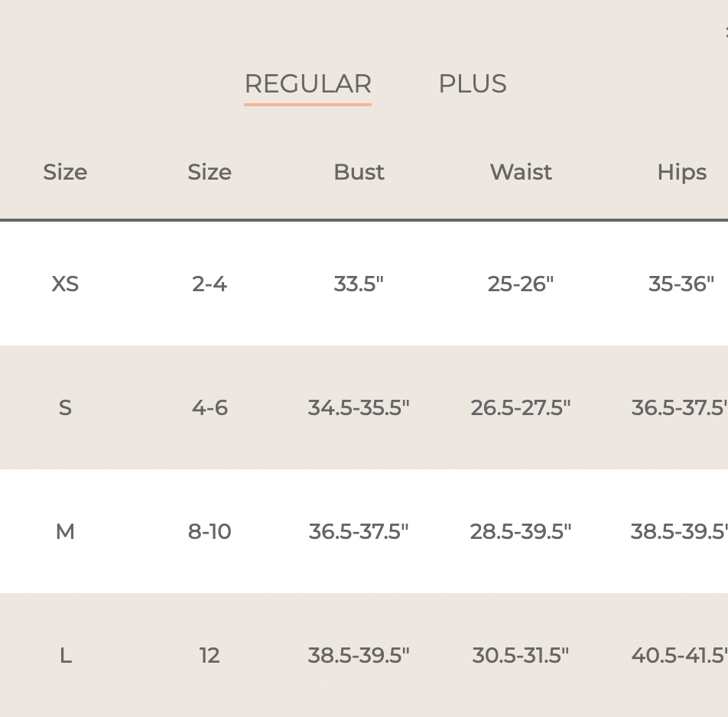Select the L size label
Screen dimensions: 728x717
[x=65, y=656]
